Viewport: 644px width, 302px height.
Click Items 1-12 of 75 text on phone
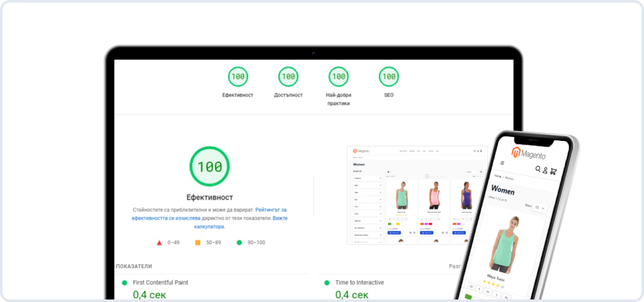pos(498,200)
